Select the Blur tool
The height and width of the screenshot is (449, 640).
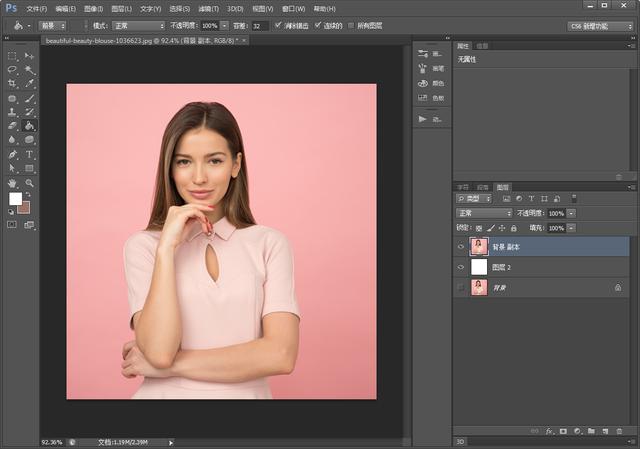click(x=12, y=140)
